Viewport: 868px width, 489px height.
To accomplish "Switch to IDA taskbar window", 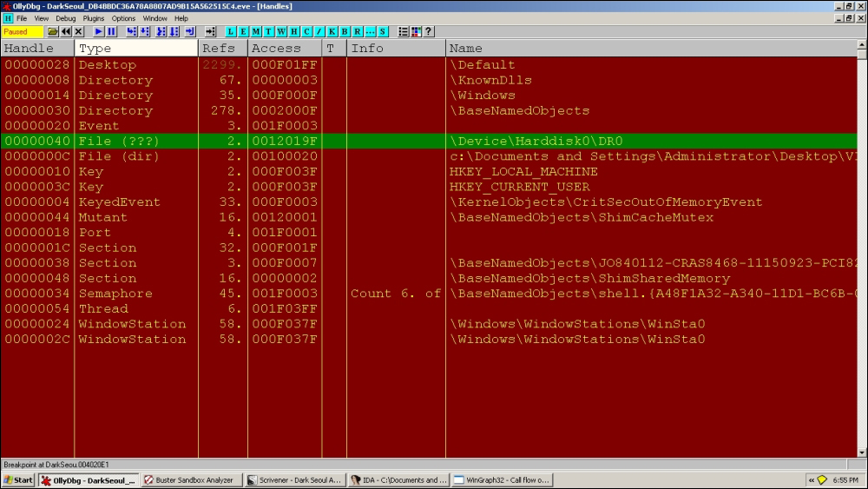I will tap(398, 480).
